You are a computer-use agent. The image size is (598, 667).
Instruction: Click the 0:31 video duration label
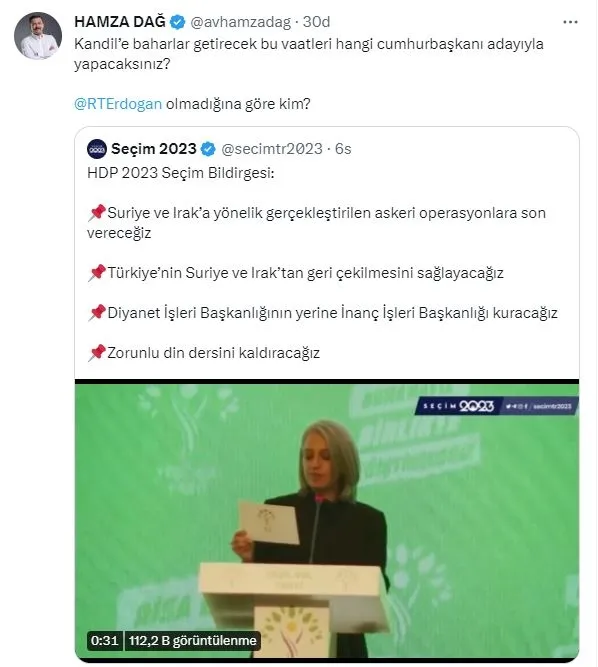click(x=105, y=640)
